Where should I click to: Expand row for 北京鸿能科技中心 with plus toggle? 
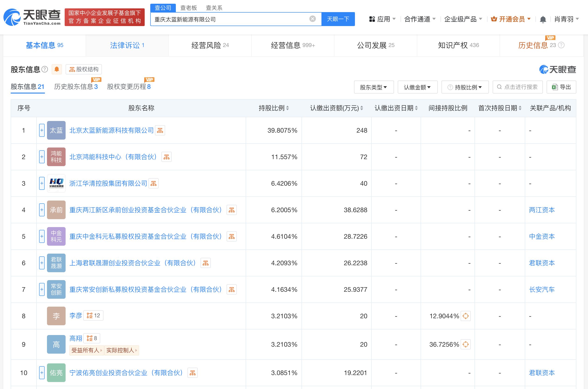42,157
